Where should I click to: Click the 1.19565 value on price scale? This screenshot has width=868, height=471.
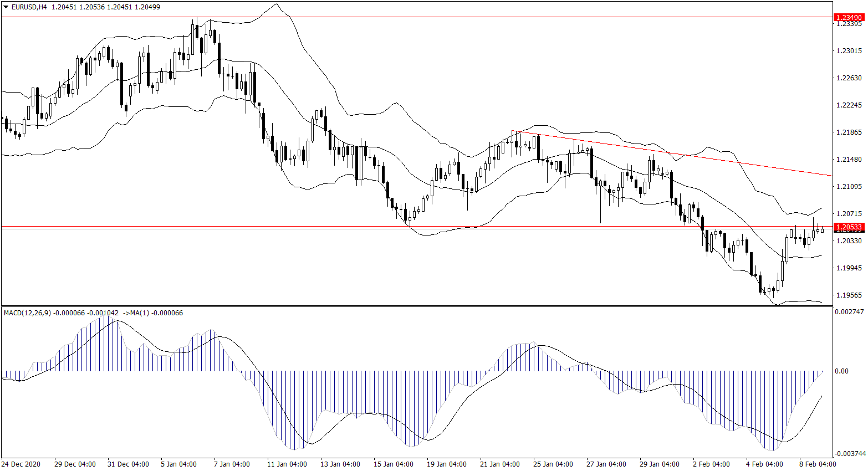(x=849, y=295)
